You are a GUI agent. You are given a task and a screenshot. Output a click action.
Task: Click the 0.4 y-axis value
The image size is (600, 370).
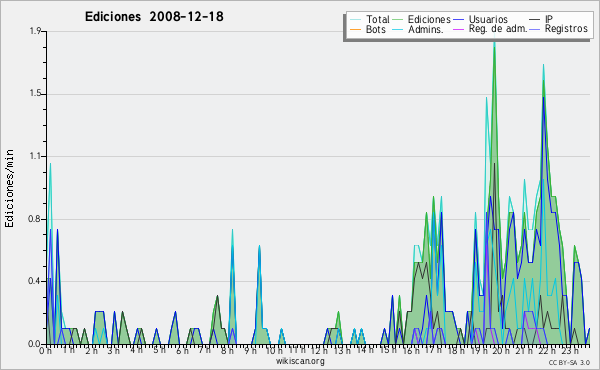[34, 281]
